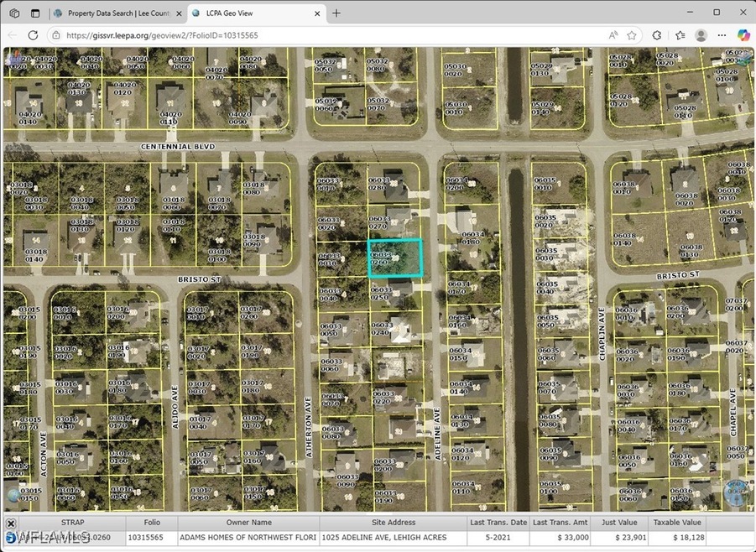Open the Favorites list panel
This screenshot has width=756, height=552.
point(679,35)
